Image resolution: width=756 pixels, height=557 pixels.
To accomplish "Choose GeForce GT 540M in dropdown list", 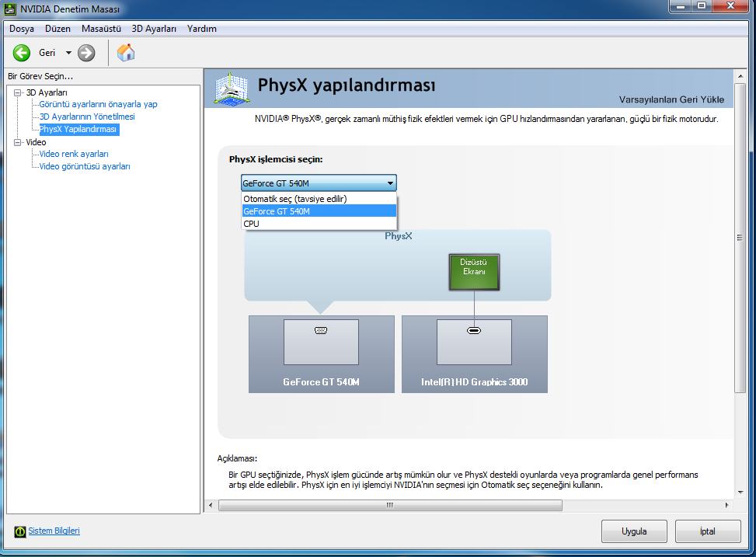I will pos(319,211).
